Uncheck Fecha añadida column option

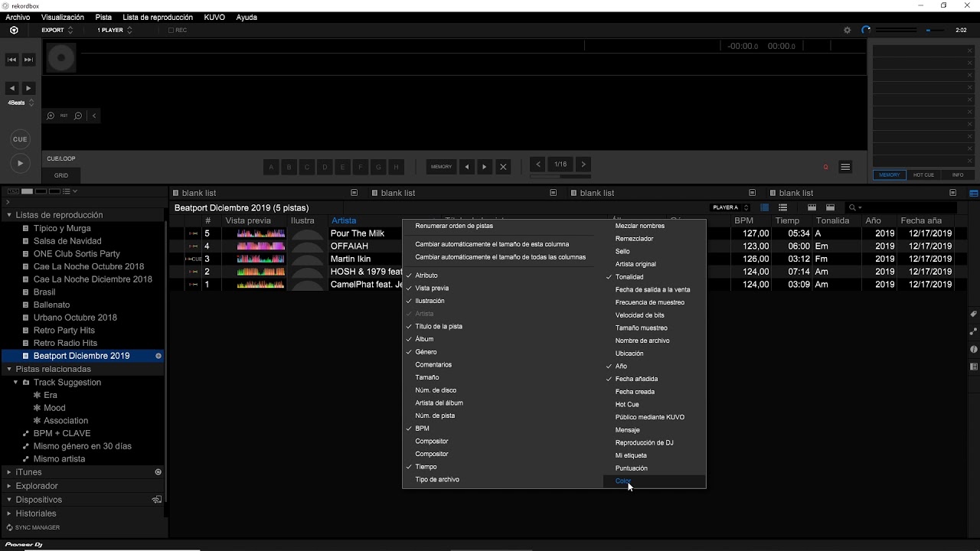(x=636, y=379)
